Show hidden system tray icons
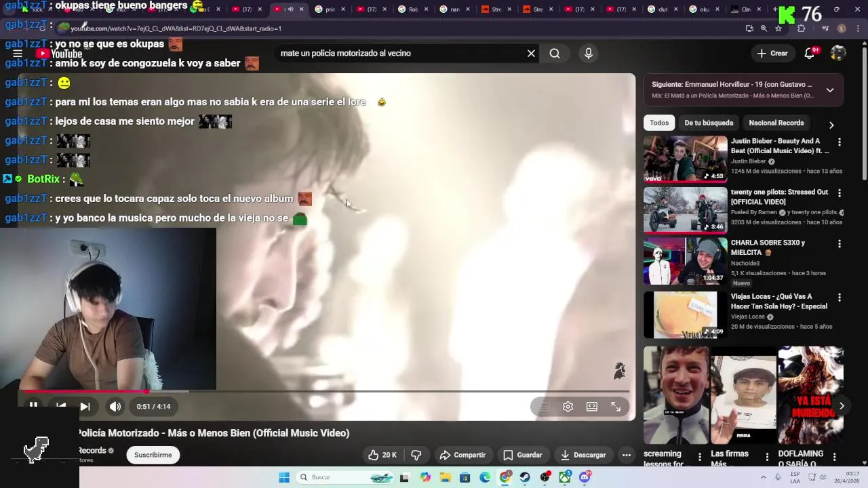The image size is (868, 488). pos(763,477)
